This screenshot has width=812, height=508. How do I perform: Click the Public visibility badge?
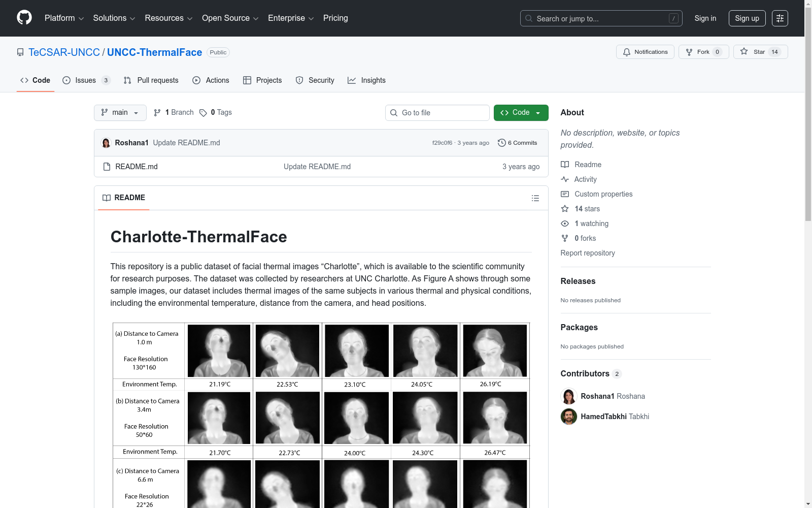[x=218, y=52]
